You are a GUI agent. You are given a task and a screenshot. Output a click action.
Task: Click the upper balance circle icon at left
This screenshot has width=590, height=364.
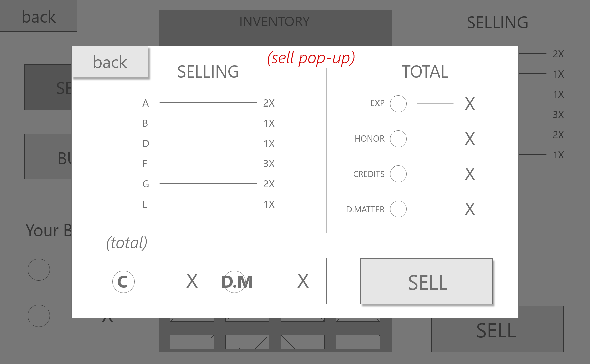(x=39, y=270)
